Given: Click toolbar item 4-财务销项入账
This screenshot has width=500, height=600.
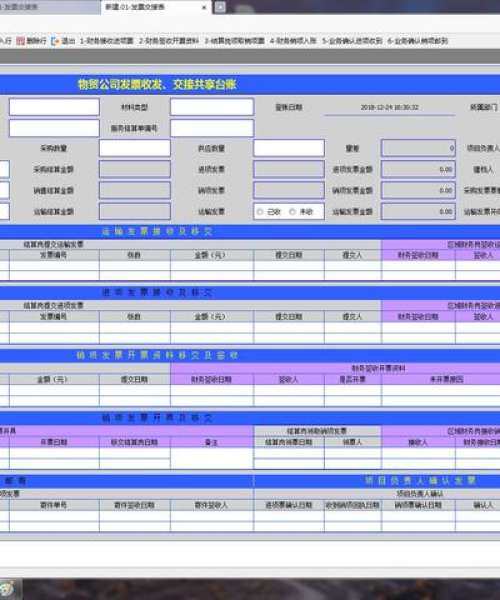Looking at the screenshot, I should tap(293, 41).
